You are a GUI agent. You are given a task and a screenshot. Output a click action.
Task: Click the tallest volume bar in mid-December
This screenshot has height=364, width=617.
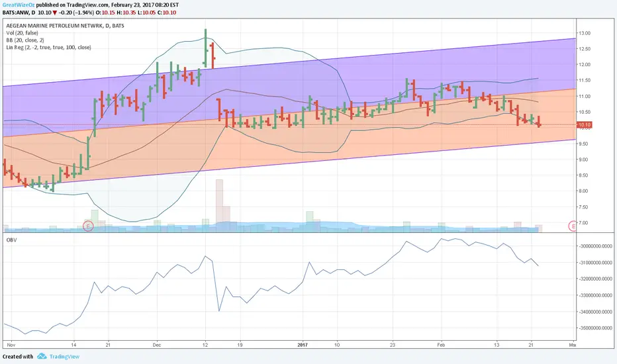[220, 205]
